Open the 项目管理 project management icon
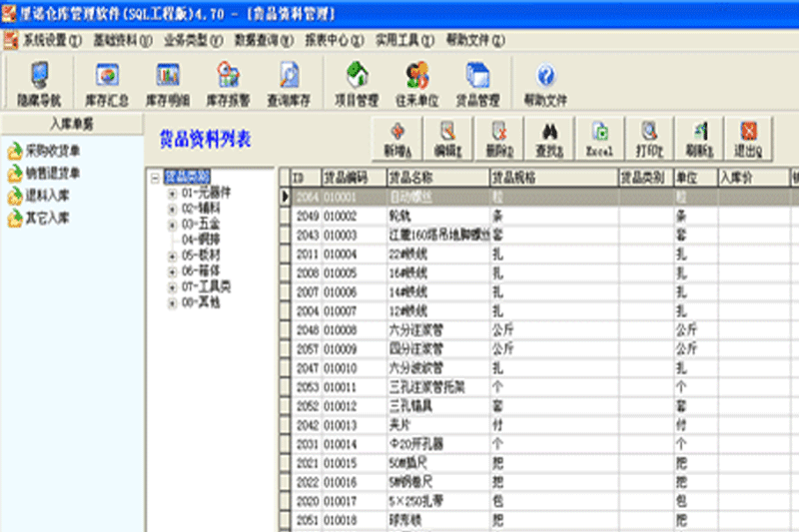 (357, 75)
